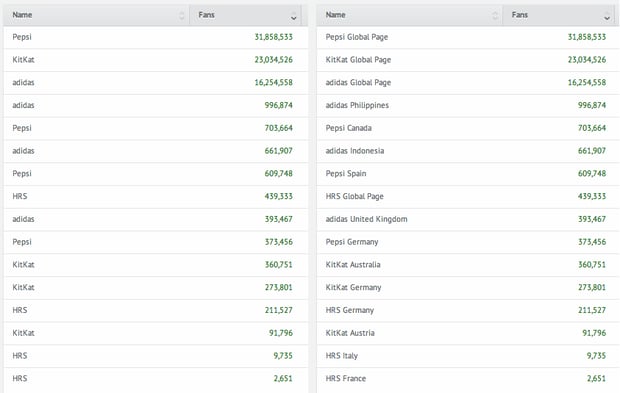Click fans value 16,254,558 in right table
The image size is (620, 393).
coord(587,83)
